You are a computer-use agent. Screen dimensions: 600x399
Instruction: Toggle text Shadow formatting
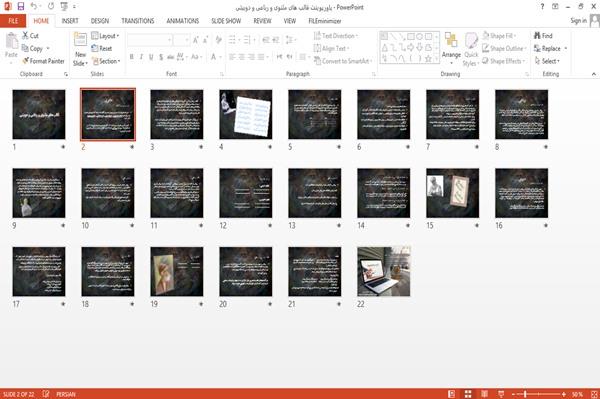tap(161, 57)
